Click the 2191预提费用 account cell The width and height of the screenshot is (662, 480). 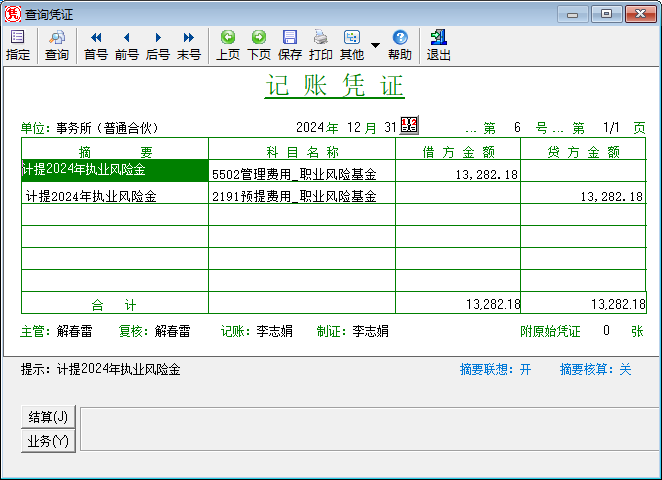pos(301,197)
